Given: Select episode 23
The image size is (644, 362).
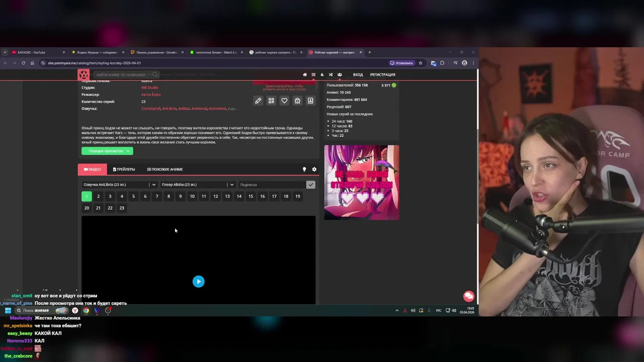Looking at the screenshot, I should point(122,208).
